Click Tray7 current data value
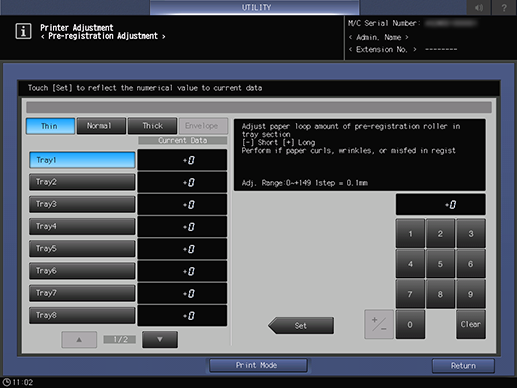Image resolution: width=517 pixels, height=388 pixels. pos(182,293)
